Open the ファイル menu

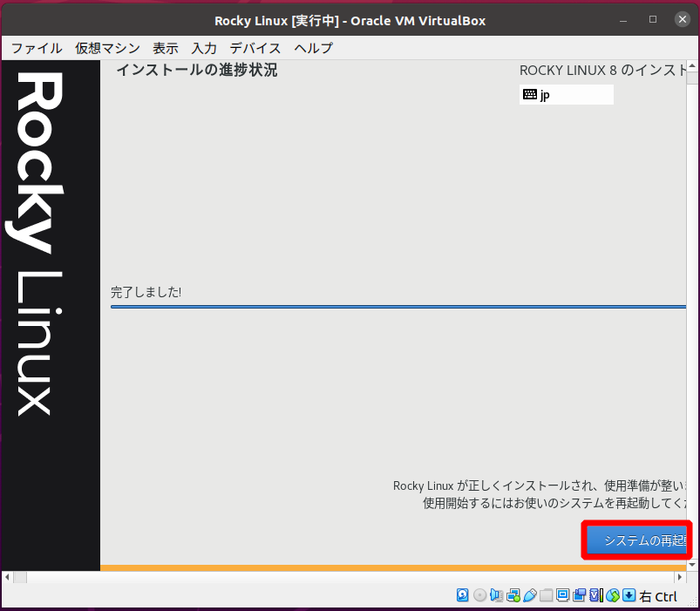tap(37, 48)
